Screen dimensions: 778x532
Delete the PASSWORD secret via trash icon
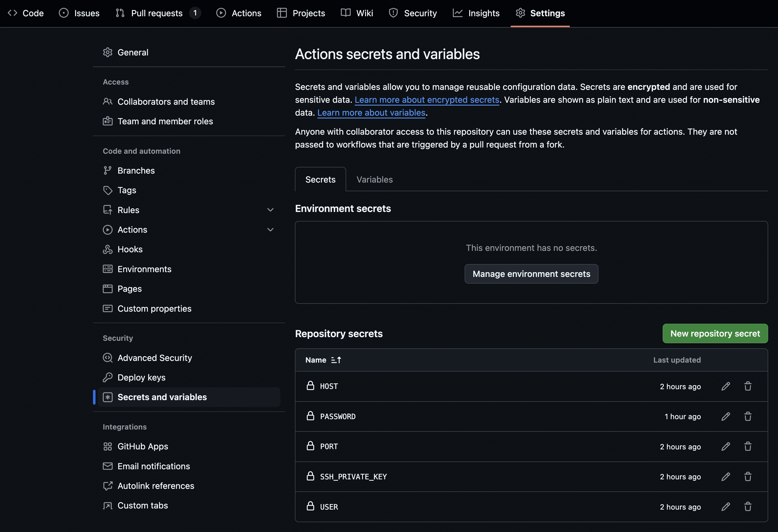(x=747, y=416)
